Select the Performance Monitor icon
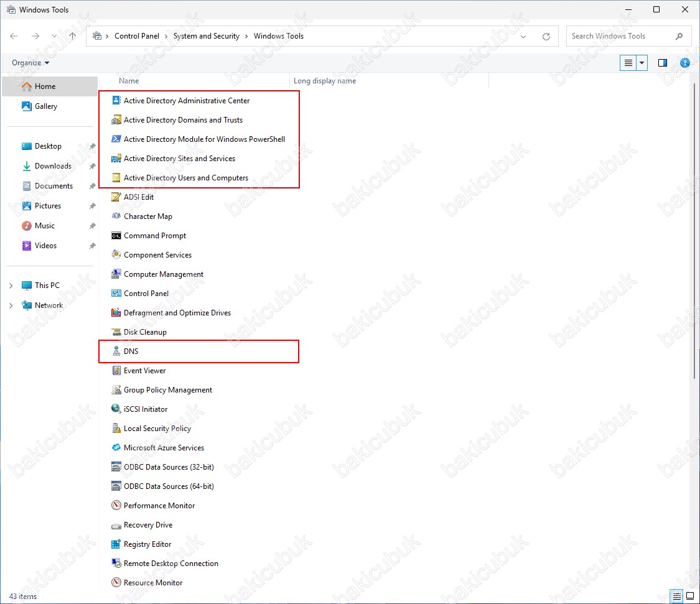The width and height of the screenshot is (700, 604). pos(116,505)
